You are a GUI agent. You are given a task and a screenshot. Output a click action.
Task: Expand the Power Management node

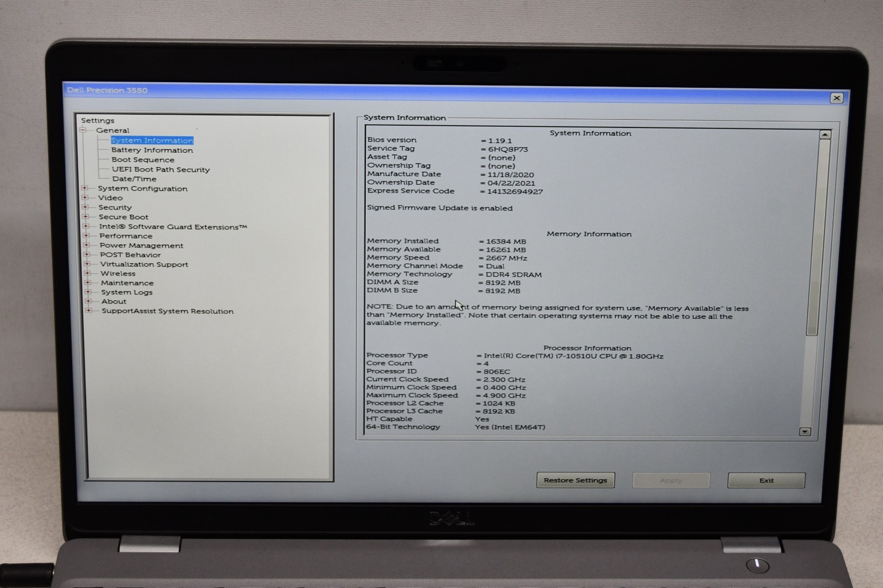[x=86, y=245]
